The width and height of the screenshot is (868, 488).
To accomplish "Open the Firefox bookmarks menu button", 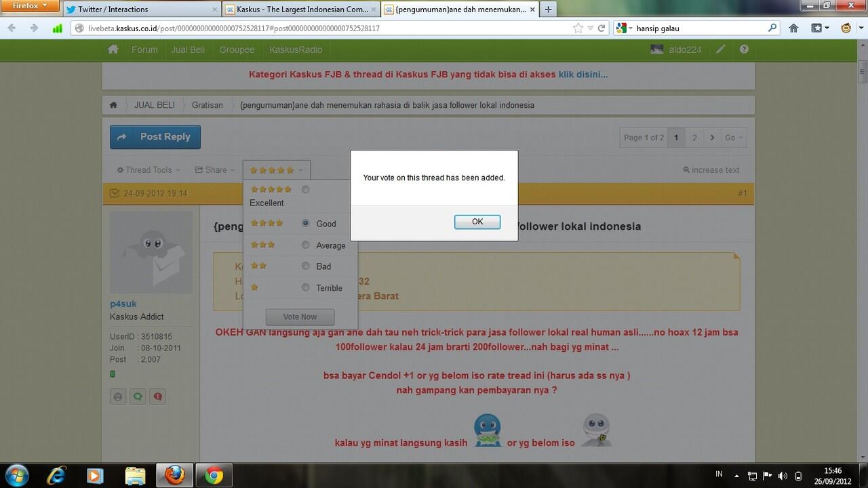I will pyautogui.click(x=821, y=28).
